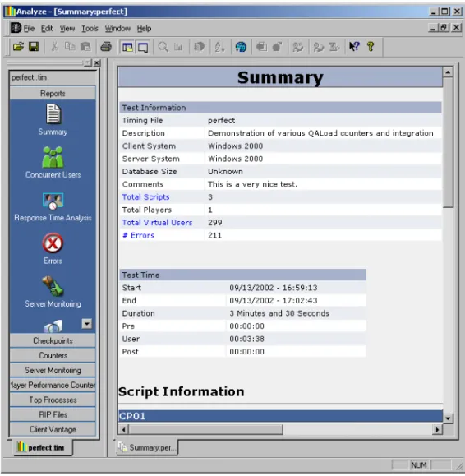
Task: Click the Description text 'Demonstration of various QALoad'
Action: pos(272,133)
